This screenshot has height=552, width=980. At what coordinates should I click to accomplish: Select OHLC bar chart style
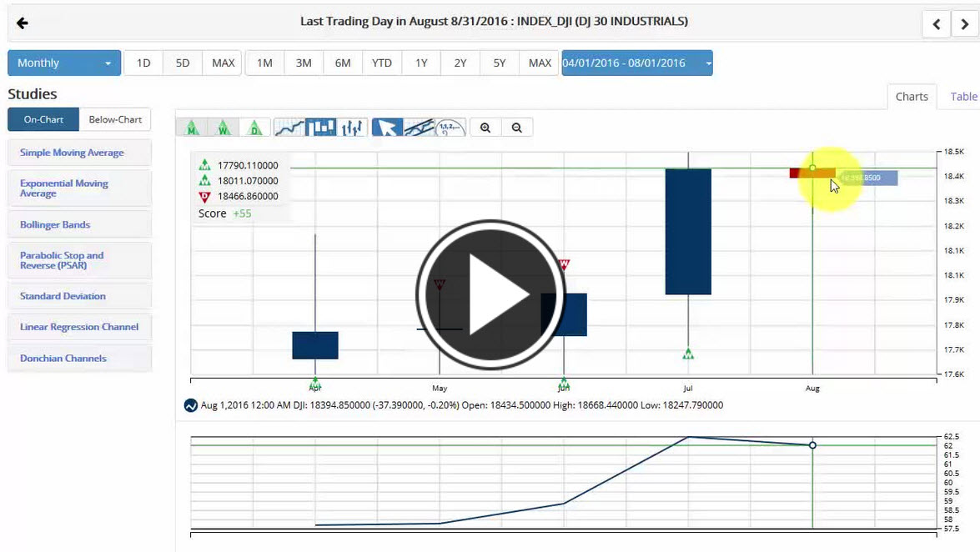353,128
